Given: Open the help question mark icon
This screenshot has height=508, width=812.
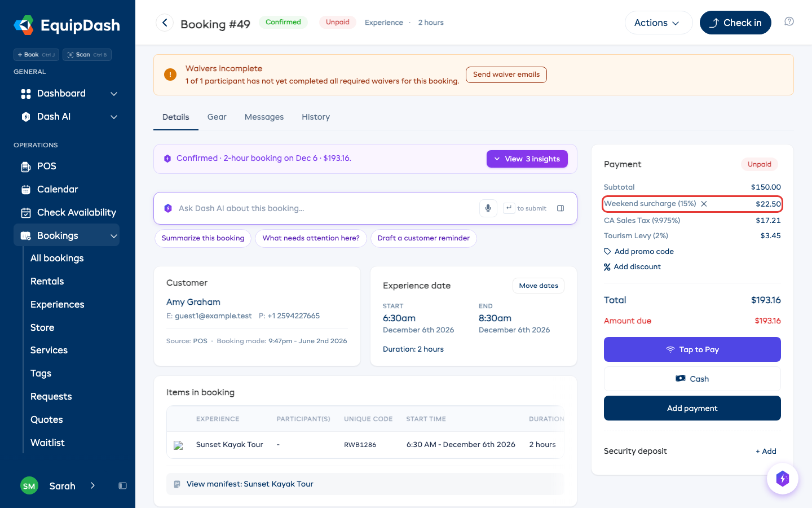Looking at the screenshot, I should tap(789, 21).
